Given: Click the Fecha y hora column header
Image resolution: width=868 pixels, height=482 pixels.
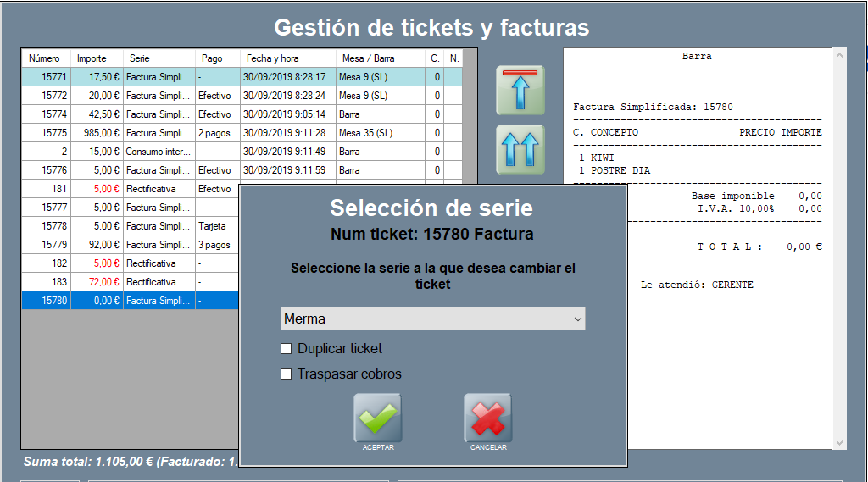Looking at the screenshot, I should 272,58.
